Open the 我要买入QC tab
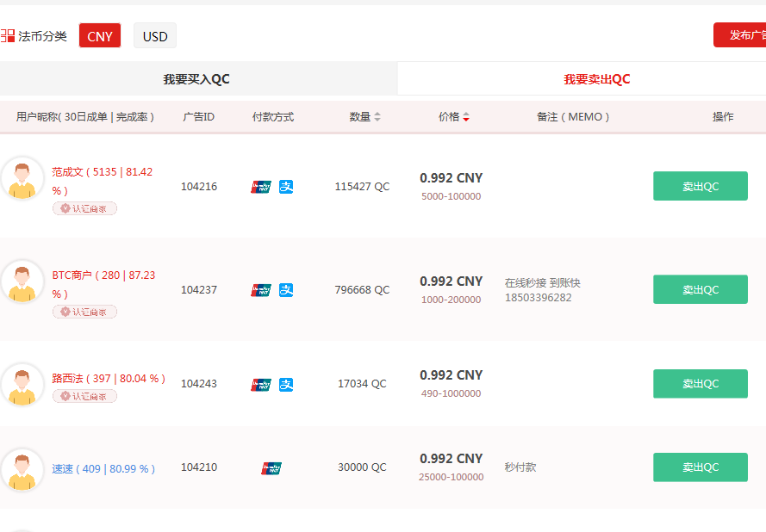 (196, 79)
